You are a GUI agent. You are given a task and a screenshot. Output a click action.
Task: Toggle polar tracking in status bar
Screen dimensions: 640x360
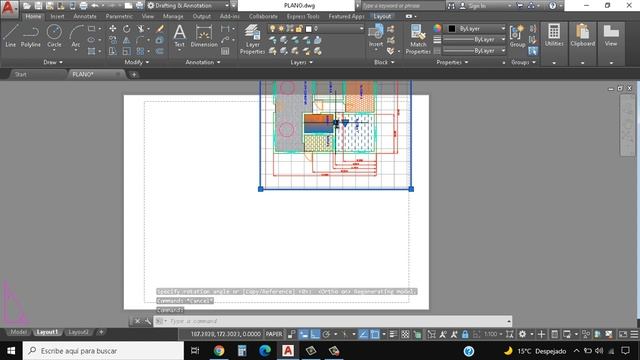click(326, 334)
